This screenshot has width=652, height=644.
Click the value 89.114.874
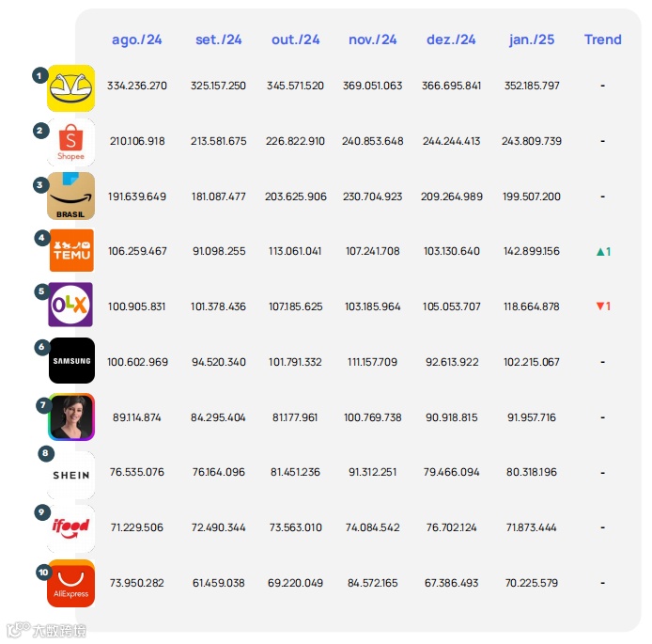[137, 417]
